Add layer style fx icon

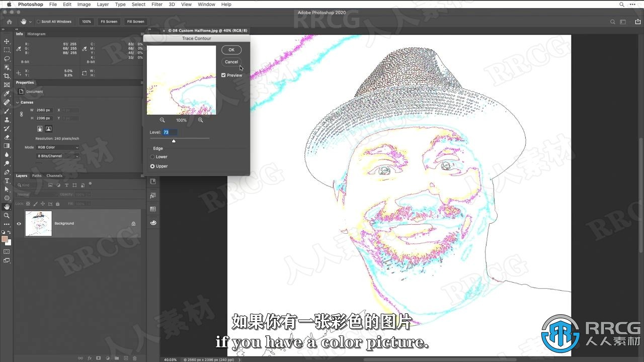[90, 358]
